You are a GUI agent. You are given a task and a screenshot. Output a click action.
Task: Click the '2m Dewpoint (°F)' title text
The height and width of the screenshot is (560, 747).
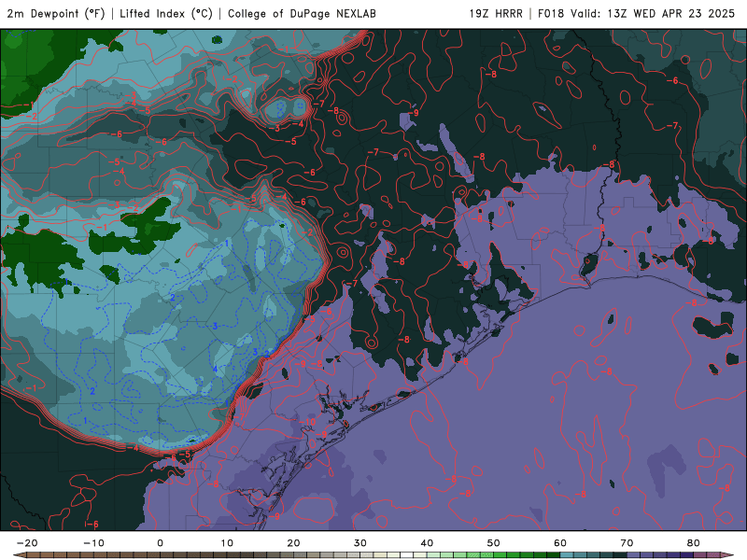click(56, 13)
